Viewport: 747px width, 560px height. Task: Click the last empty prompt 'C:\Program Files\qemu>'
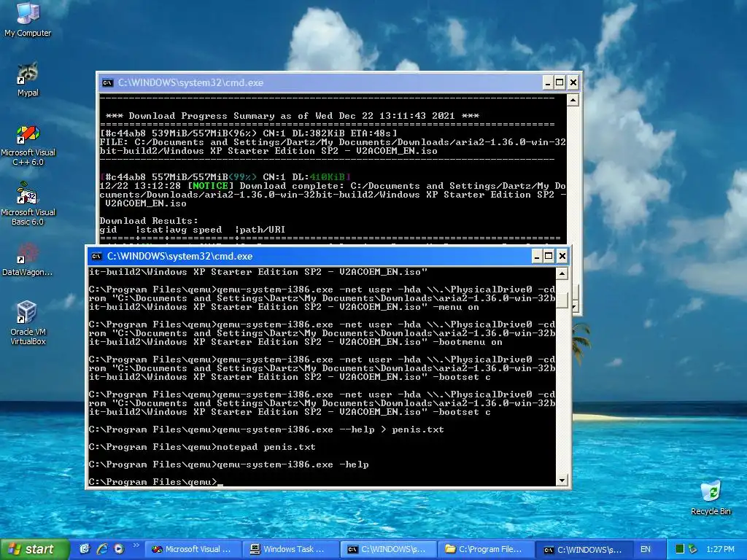(153, 482)
